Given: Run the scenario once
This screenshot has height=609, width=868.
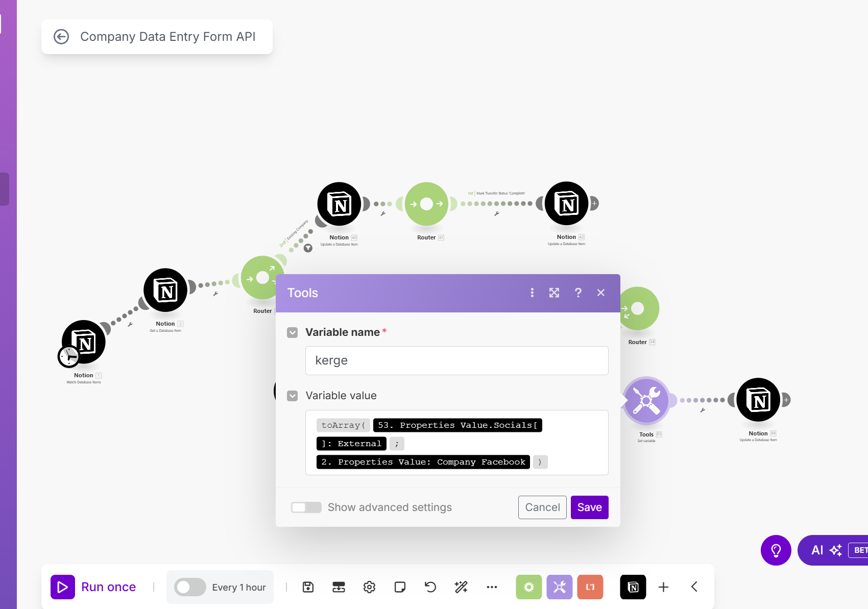Looking at the screenshot, I should (x=93, y=587).
